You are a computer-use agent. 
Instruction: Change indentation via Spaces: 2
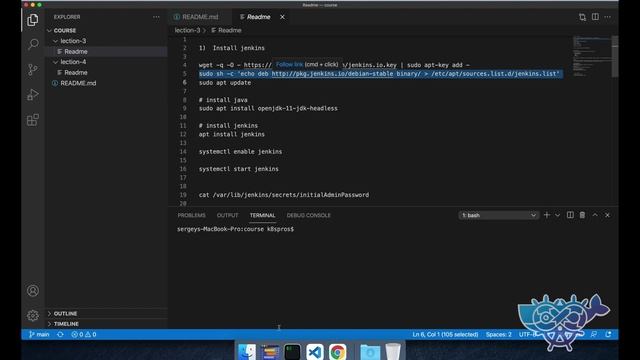498,334
